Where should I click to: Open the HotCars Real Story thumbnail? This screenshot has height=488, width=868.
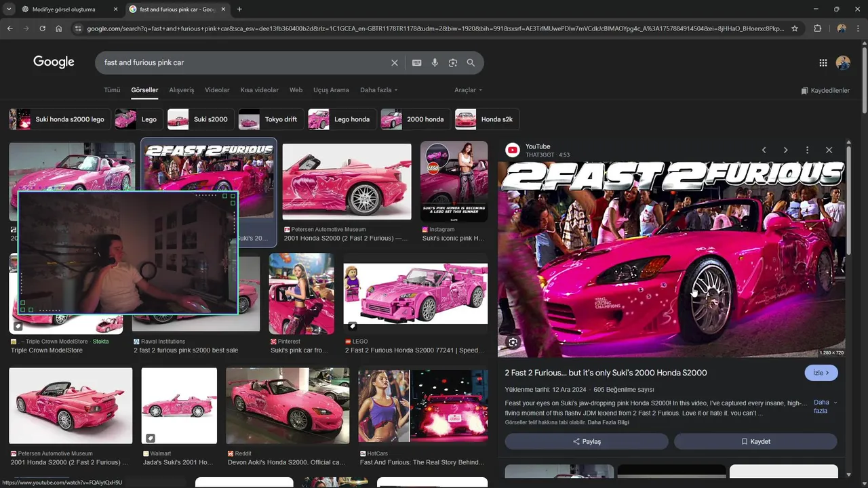(x=423, y=406)
